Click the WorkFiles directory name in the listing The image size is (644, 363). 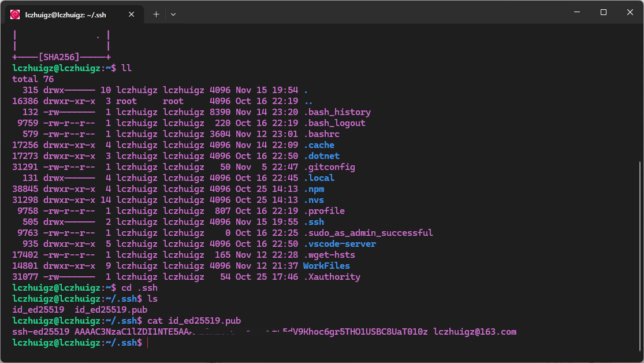[326, 266]
